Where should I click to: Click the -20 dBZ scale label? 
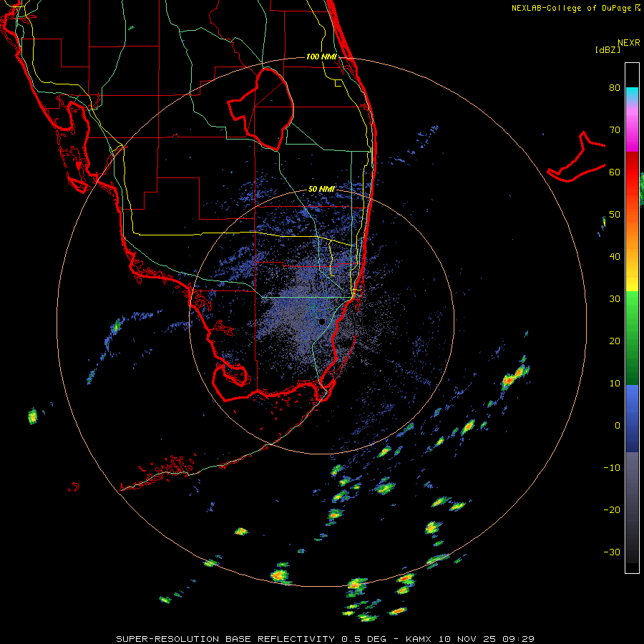tap(612, 509)
